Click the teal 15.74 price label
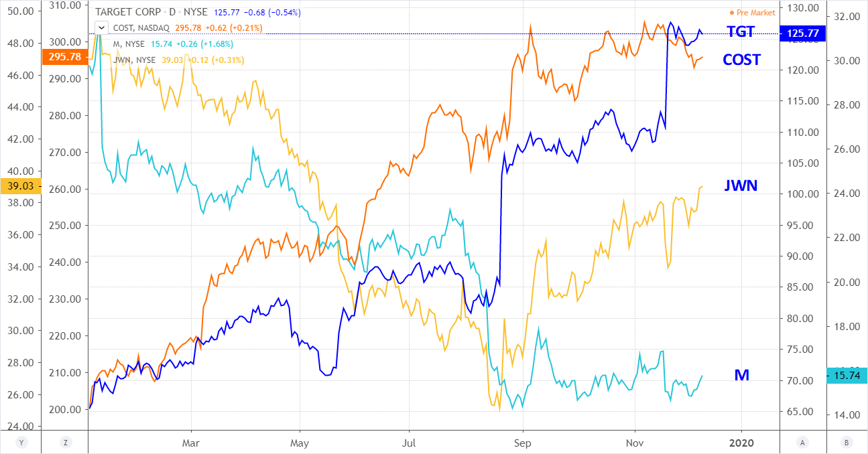 click(x=847, y=376)
